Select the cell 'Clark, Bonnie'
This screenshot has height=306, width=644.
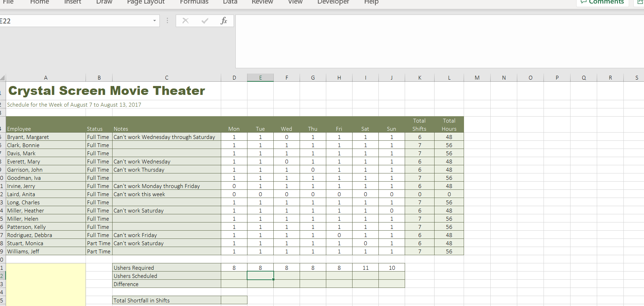46,145
